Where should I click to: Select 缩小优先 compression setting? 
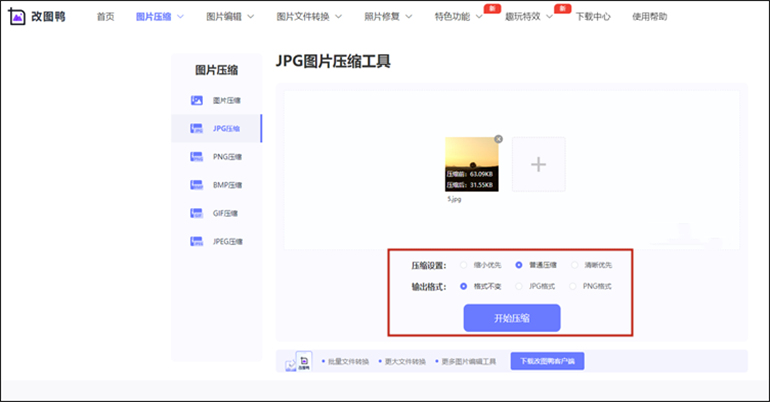click(463, 265)
